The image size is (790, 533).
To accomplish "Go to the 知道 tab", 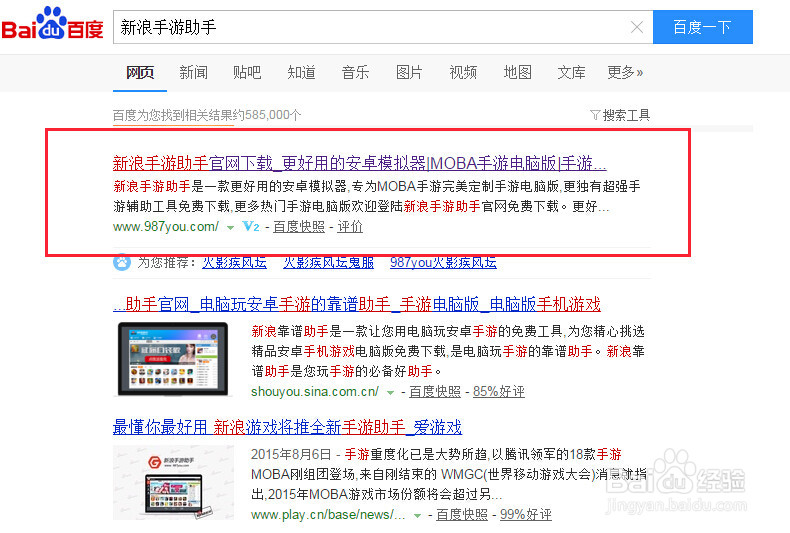I will click(301, 73).
